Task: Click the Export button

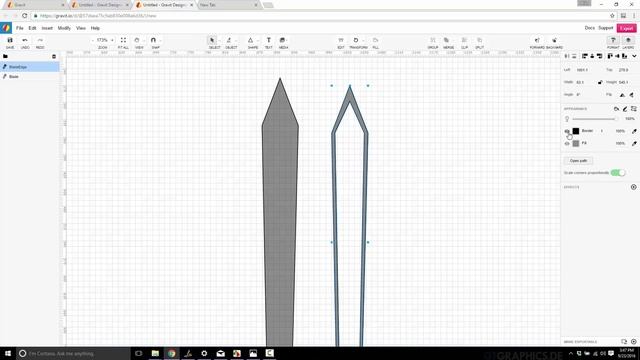Action: (627, 28)
